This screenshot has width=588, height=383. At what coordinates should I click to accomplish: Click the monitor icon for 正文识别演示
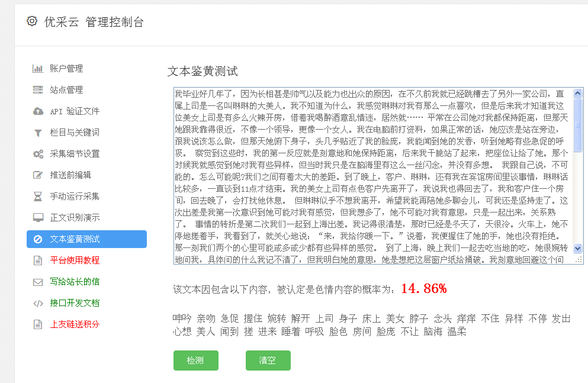pyautogui.click(x=38, y=218)
